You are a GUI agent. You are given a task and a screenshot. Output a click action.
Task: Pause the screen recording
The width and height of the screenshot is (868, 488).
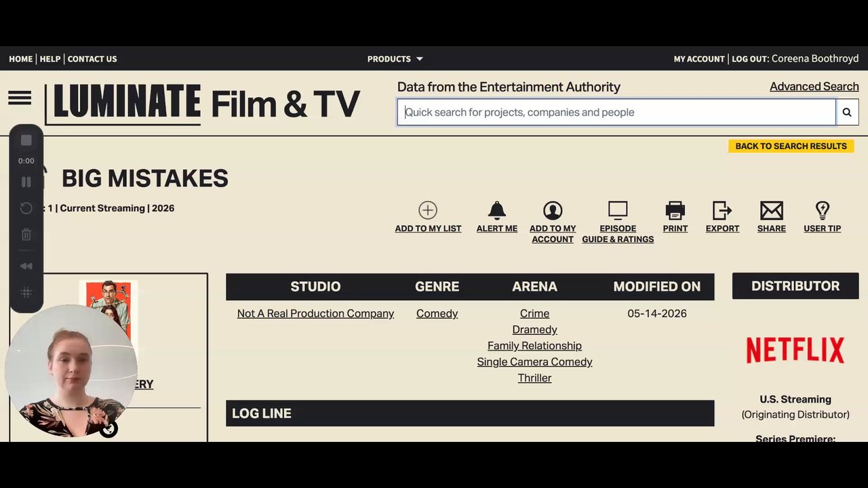(26, 182)
